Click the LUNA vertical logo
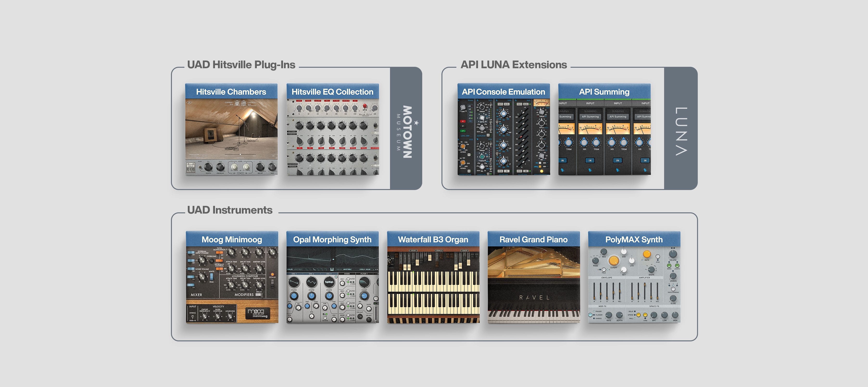 click(681, 131)
